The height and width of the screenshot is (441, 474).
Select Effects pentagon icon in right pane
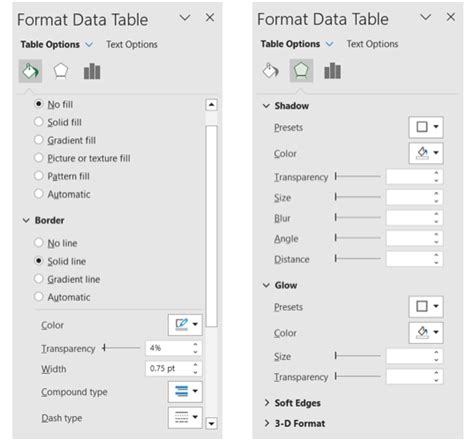point(301,70)
